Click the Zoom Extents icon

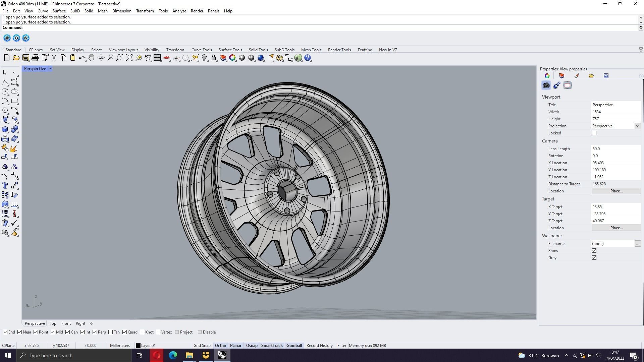[129, 58]
